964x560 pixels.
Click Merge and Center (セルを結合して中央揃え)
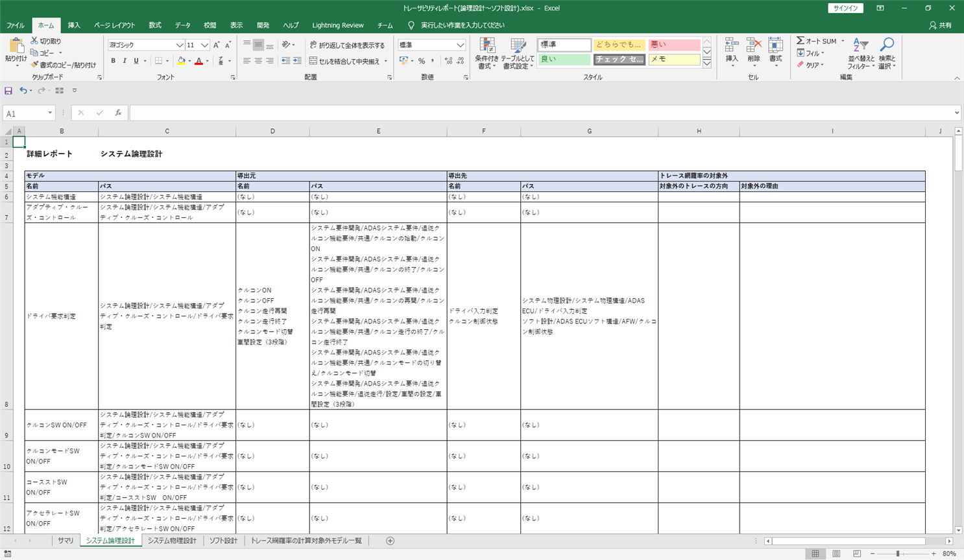click(x=344, y=61)
